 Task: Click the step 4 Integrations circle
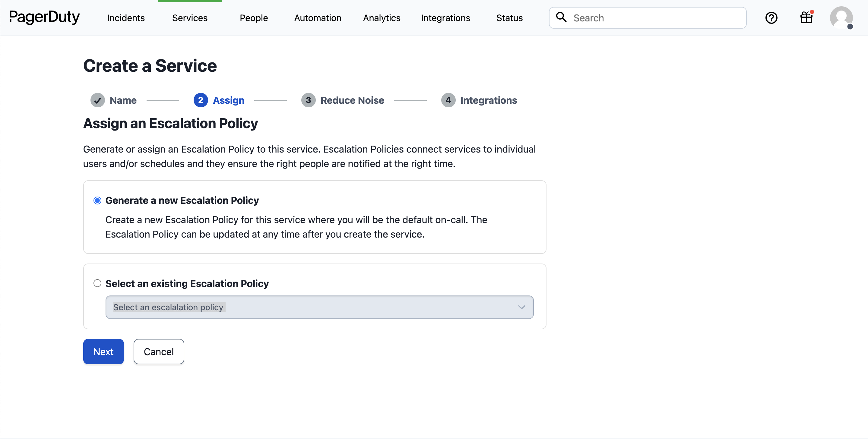448,100
